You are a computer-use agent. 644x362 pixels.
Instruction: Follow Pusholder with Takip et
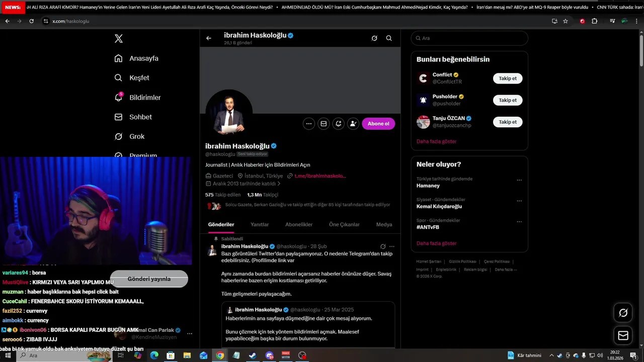pyautogui.click(x=508, y=100)
